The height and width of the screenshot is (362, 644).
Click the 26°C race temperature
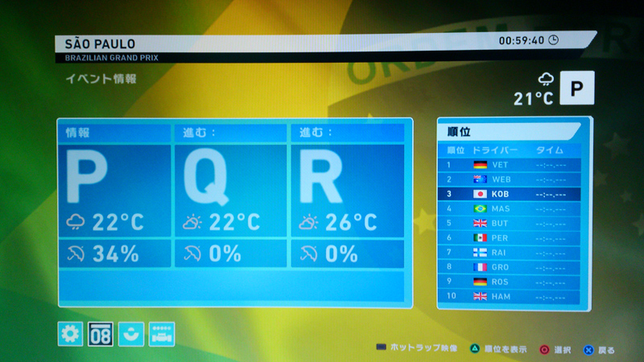pyautogui.click(x=351, y=223)
